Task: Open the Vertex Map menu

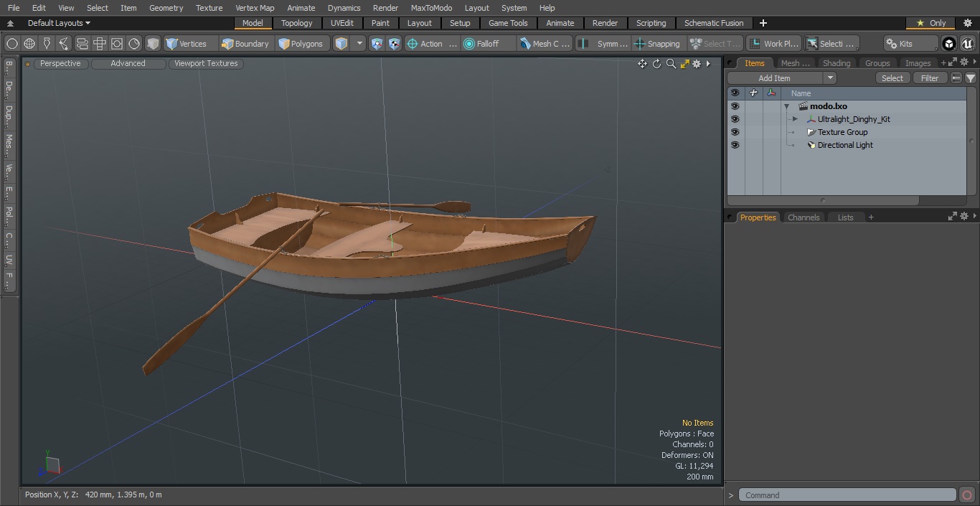Action: [255, 8]
